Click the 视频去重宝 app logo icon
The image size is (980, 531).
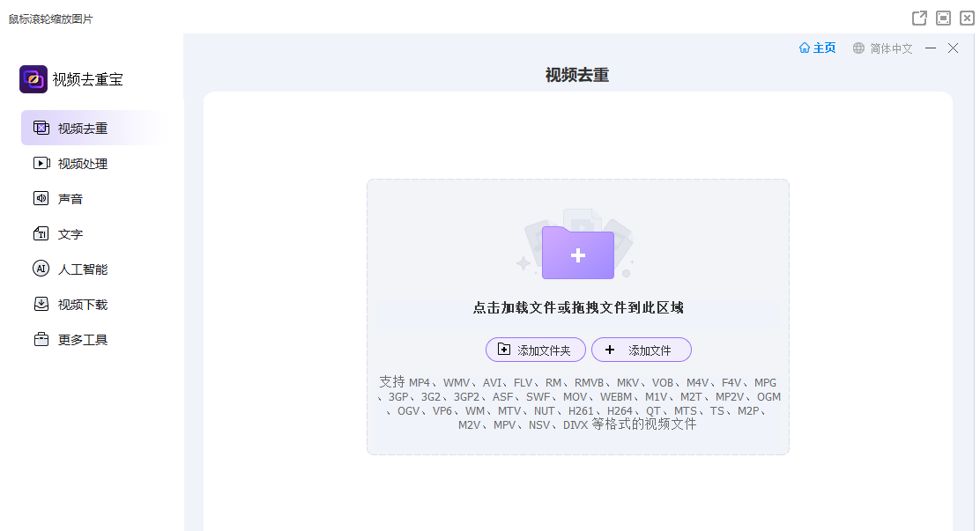click(33, 79)
